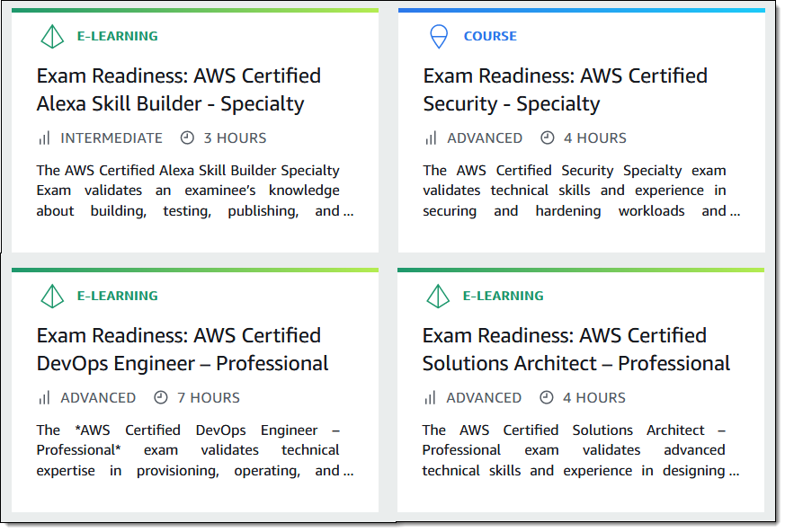Screen dimensions: 785x532
Task: Click the 7 HOURS duration text
Action: 209,398
